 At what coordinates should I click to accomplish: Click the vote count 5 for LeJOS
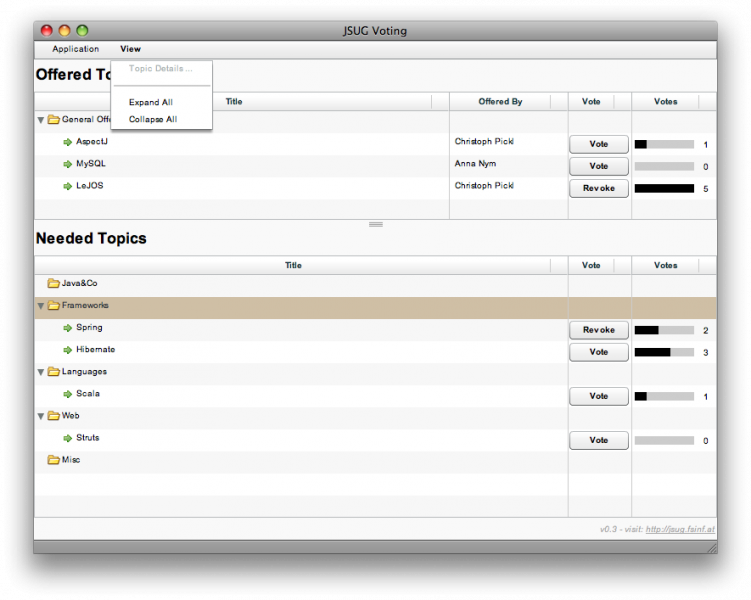tap(705, 189)
